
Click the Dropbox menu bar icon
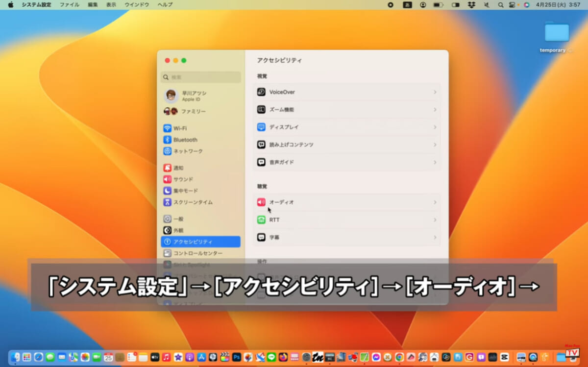coord(471,5)
